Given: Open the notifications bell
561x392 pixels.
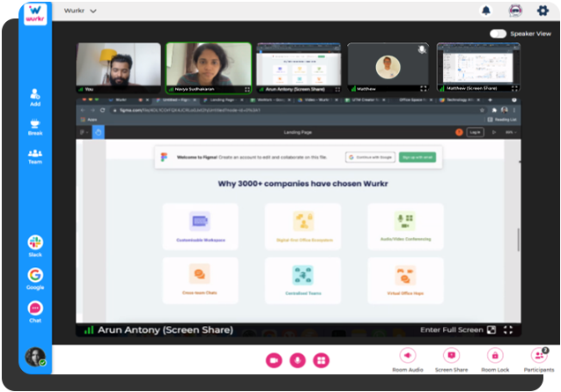Looking at the screenshot, I should pyautogui.click(x=486, y=11).
